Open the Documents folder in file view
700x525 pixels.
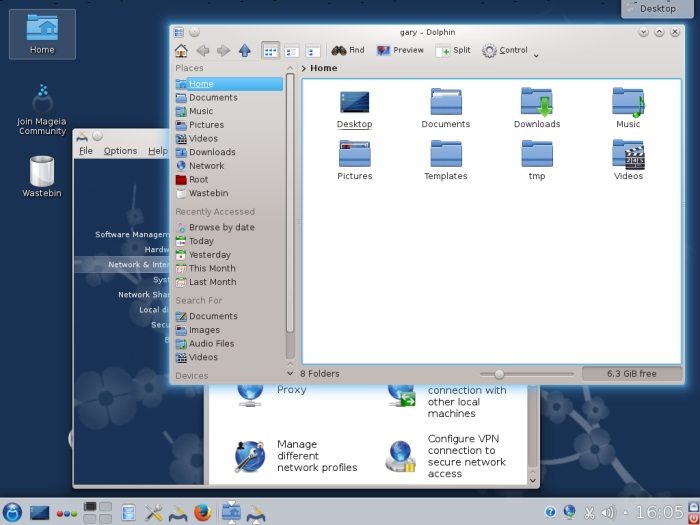pos(446,109)
